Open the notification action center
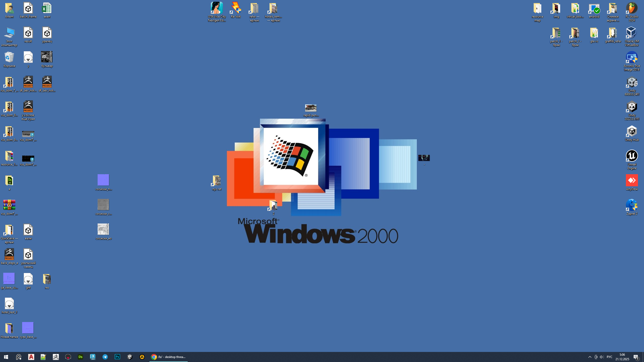This screenshot has width=644, height=362. coord(636,357)
